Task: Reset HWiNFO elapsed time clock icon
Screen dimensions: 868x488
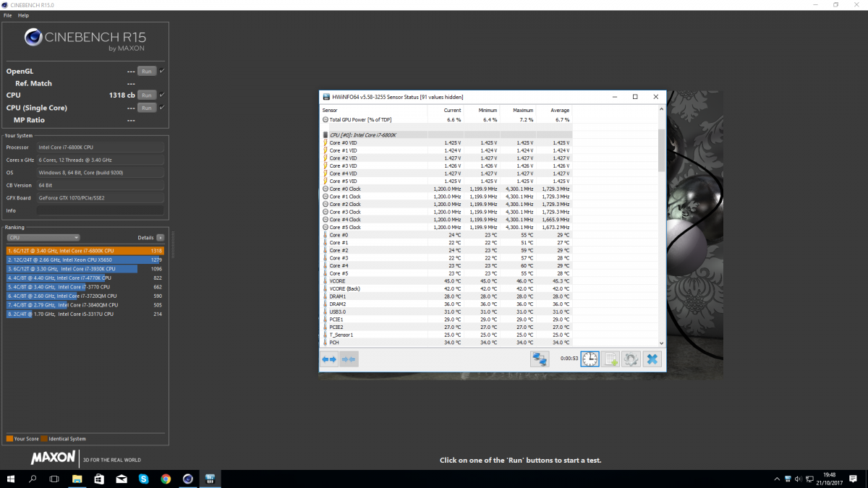Action: pos(590,359)
